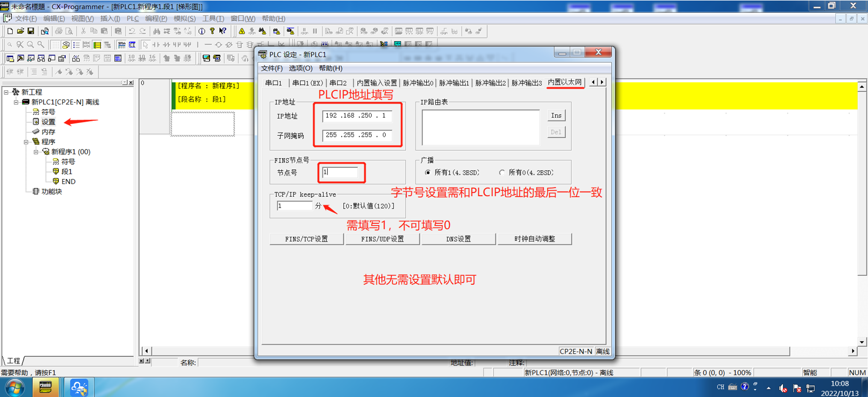868x397 pixels.
Task: Create a new project with the New icon
Action: tap(10, 32)
